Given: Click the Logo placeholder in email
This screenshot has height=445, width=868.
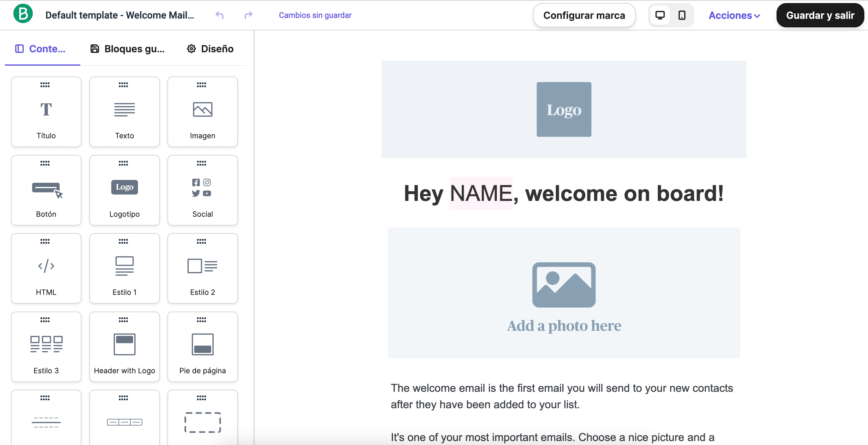Looking at the screenshot, I should coord(564,109).
